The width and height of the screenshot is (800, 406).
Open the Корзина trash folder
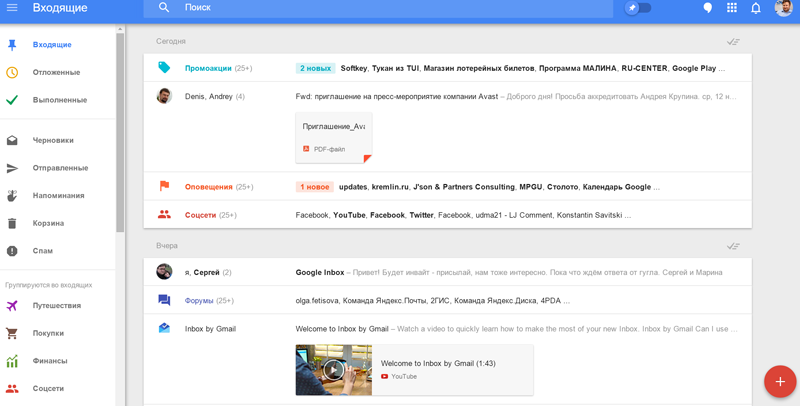48,224
